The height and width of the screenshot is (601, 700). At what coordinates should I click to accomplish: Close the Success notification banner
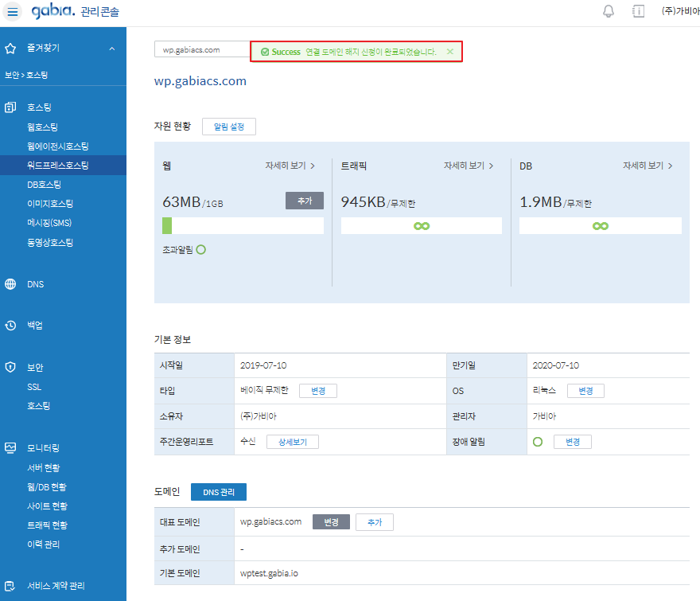pos(450,52)
